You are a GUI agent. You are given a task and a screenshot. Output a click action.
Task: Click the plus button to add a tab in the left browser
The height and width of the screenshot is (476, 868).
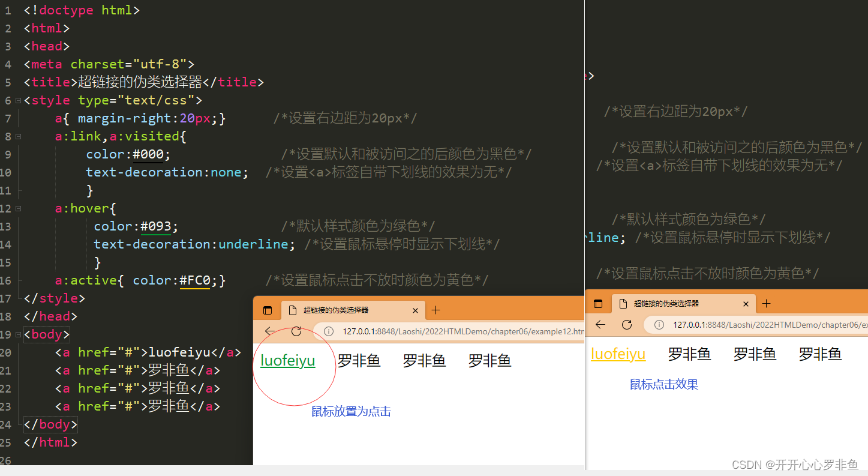[x=435, y=310]
